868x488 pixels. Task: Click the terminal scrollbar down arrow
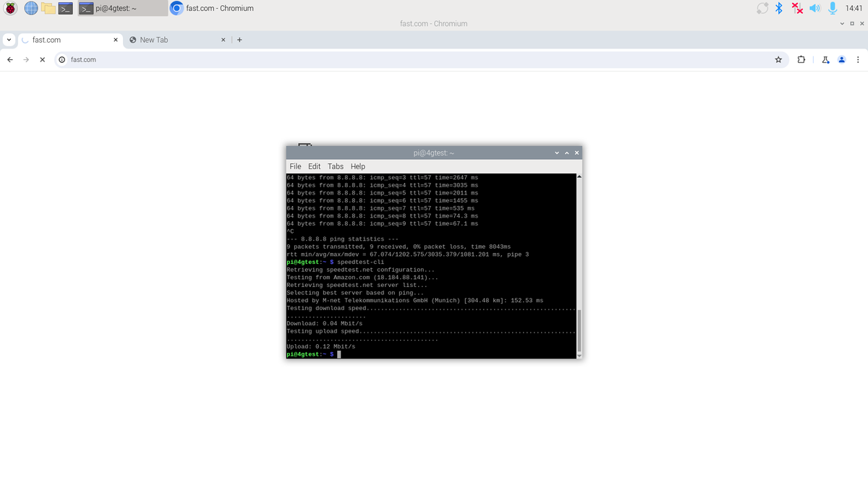click(579, 356)
